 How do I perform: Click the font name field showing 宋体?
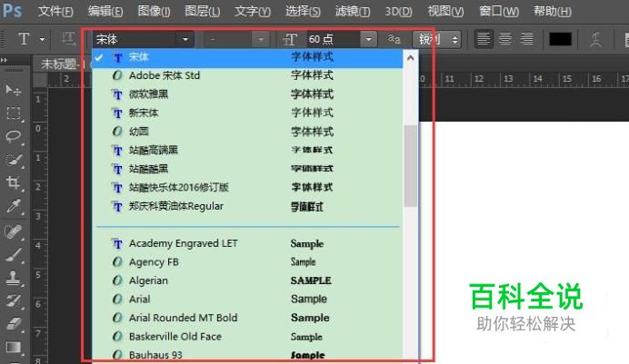click(135, 39)
